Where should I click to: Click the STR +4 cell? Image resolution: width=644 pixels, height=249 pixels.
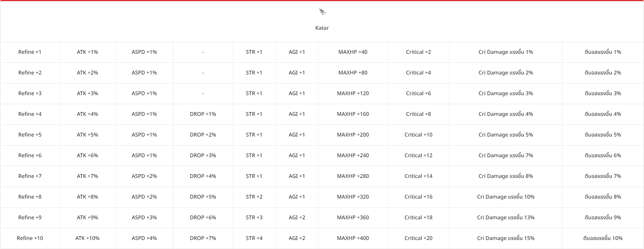254,238
